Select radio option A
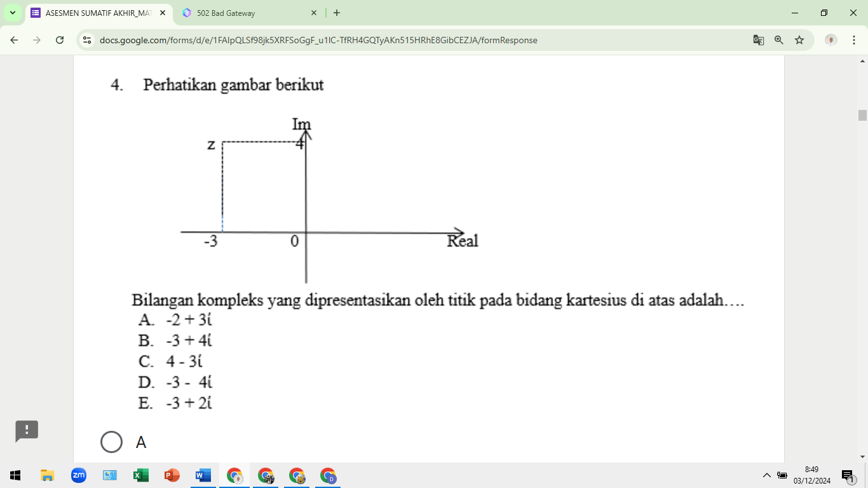Viewport: 868px width, 488px height. click(x=112, y=442)
